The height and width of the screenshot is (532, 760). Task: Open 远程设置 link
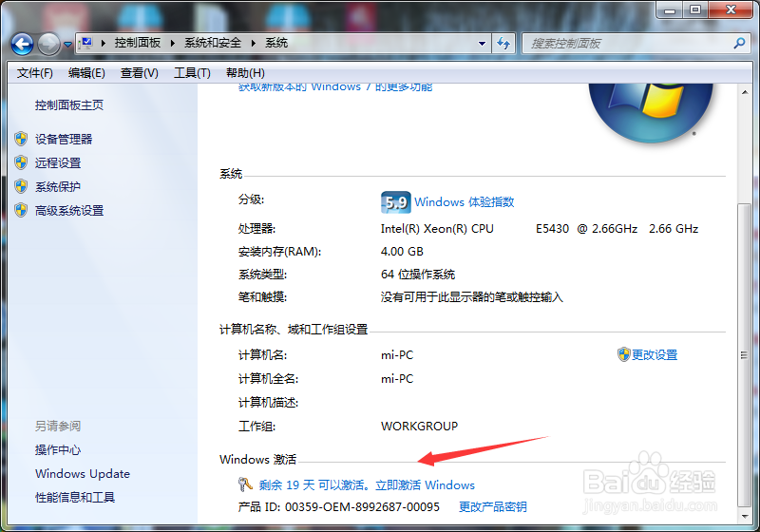point(58,162)
